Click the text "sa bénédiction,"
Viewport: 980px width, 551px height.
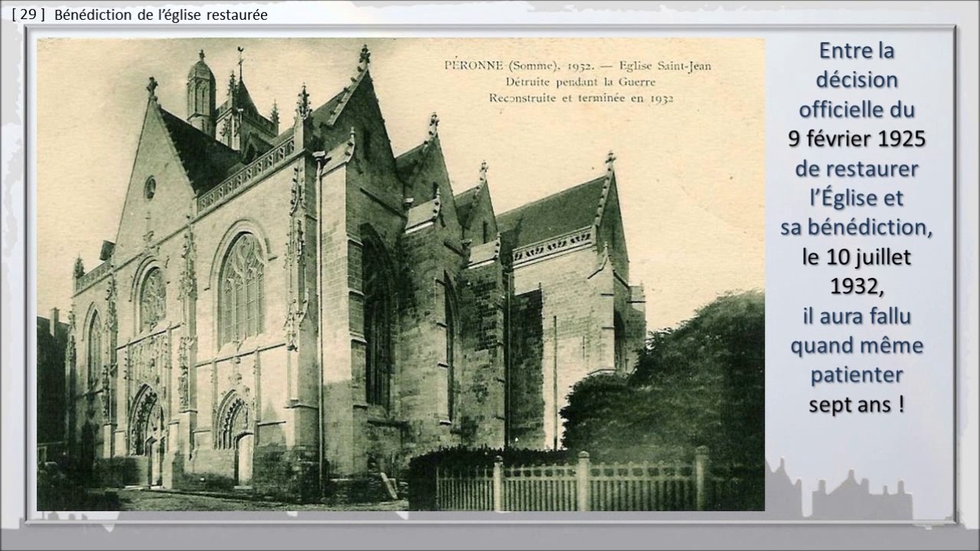(x=857, y=228)
